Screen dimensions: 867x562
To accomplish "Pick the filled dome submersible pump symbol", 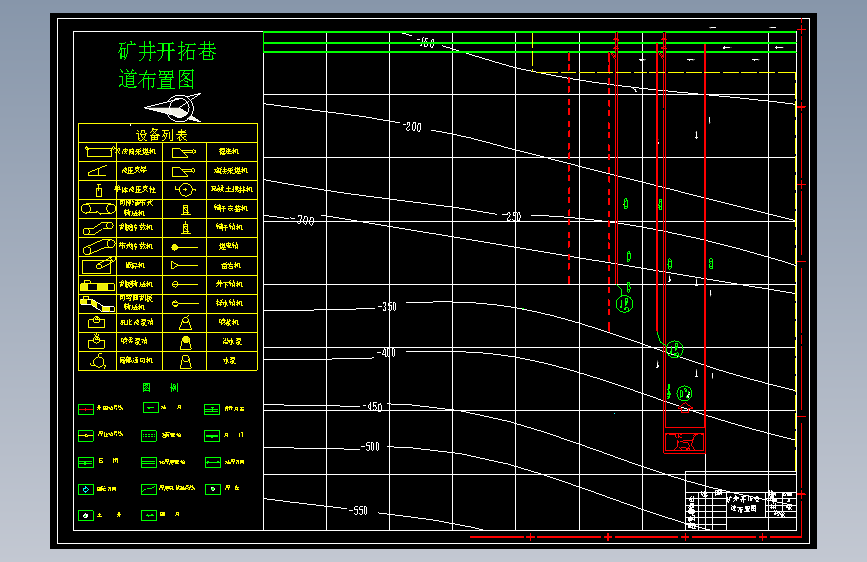I will (x=186, y=342).
